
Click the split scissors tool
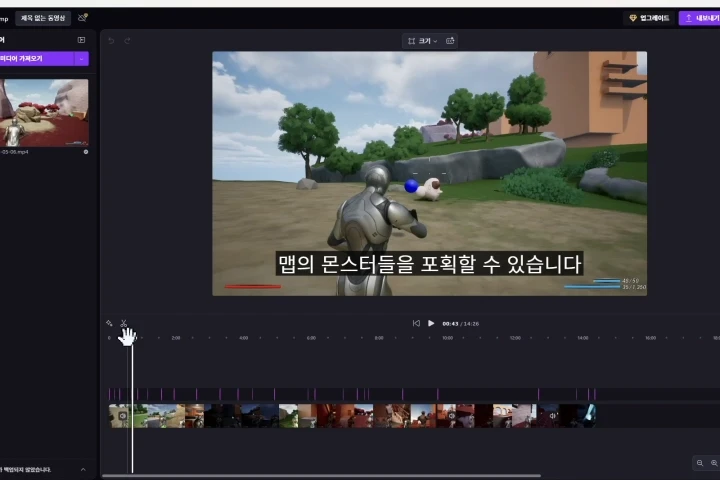tap(124, 323)
